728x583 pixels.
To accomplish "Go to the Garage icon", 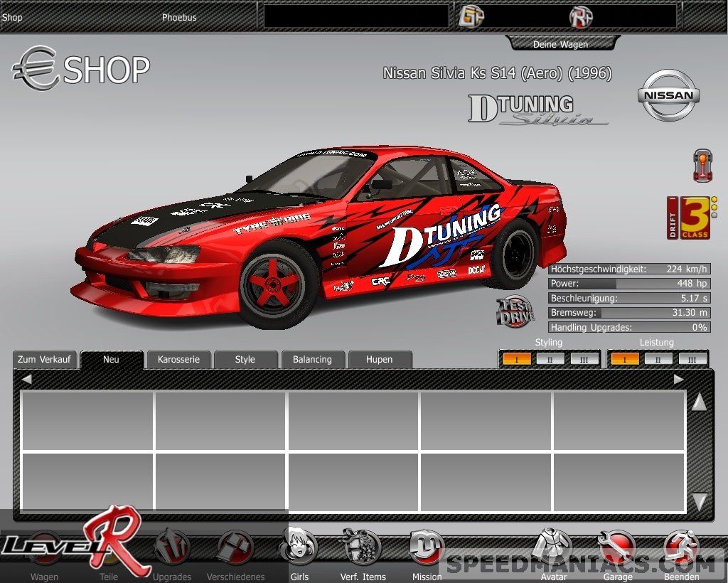I will click(x=618, y=549).
